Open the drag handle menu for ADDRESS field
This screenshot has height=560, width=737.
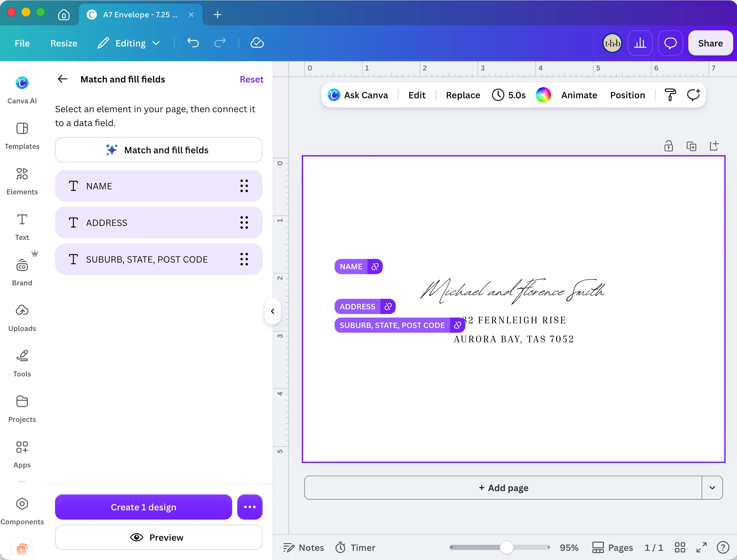click(x=244, y=222)
